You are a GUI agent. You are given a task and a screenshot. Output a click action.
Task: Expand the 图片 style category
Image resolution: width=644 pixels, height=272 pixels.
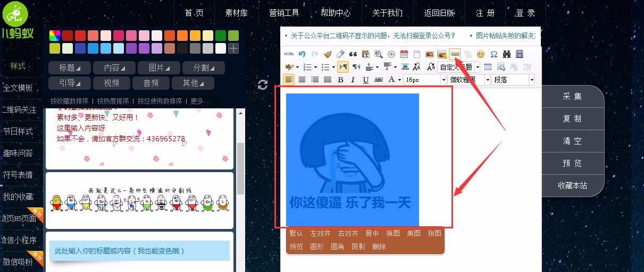[x=159, y=68]
